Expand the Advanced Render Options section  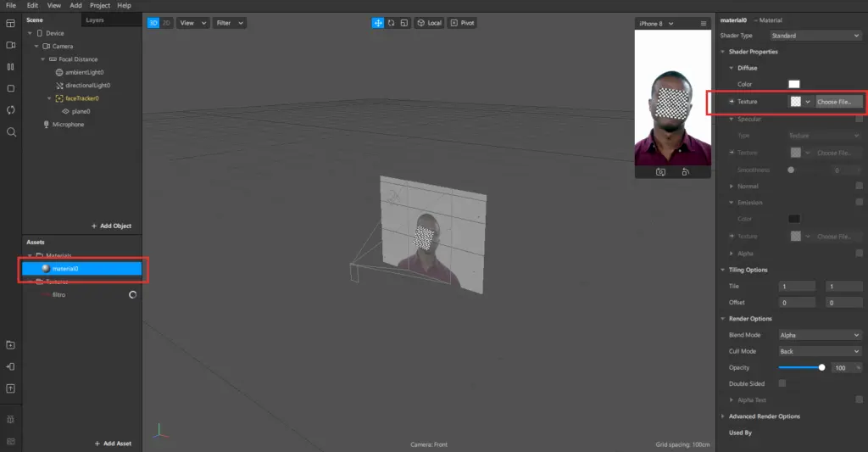(764, 416)
